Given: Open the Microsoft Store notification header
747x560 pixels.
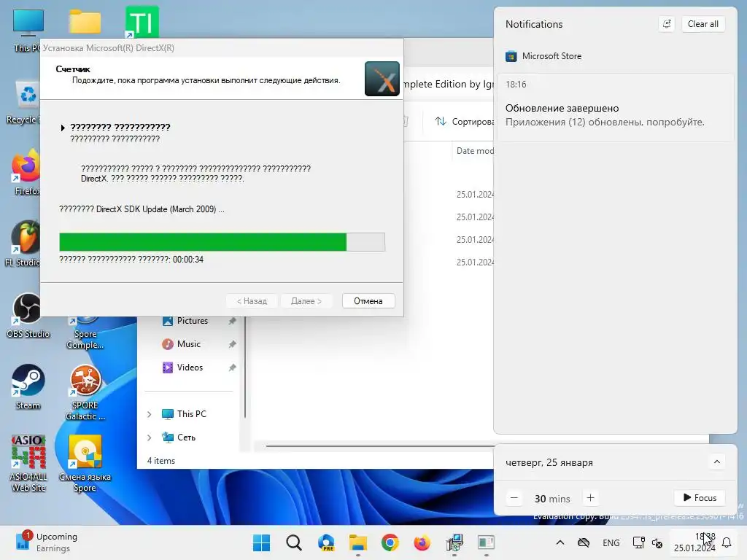Looking at the screenshot, I should [543, 56].
